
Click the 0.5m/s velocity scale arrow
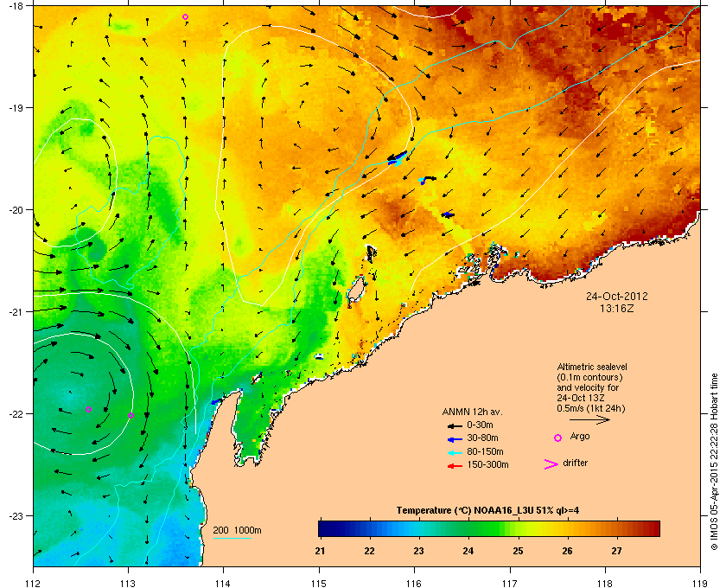589,420
